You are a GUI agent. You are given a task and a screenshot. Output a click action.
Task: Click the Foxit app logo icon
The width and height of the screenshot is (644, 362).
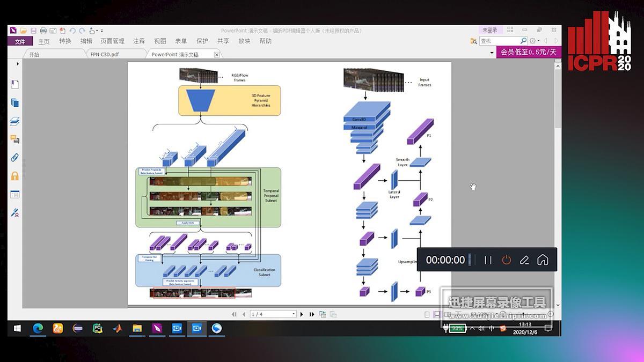coord(14,31)
